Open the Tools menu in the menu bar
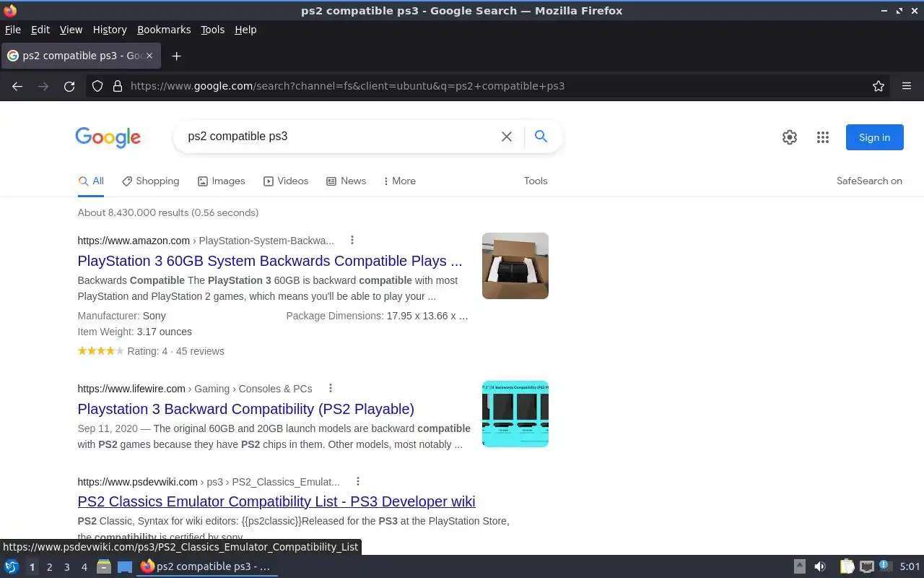Screen dimensions: 924x578 pyautogui.click(x=213, y=30)
